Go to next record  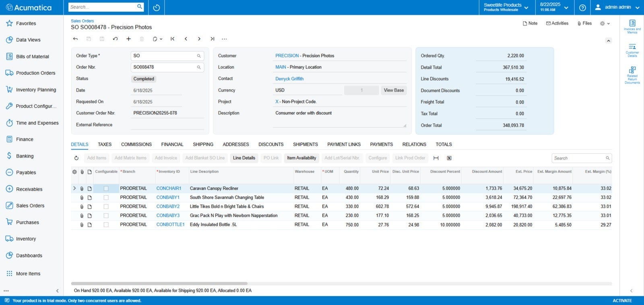click(x=199, y=39)
